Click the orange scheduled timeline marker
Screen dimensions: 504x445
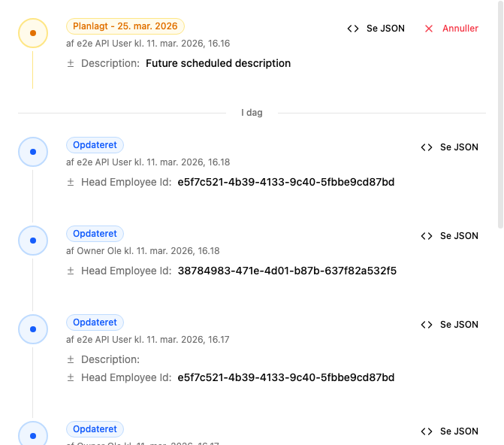pyautogui.click(x=32, y=33)
